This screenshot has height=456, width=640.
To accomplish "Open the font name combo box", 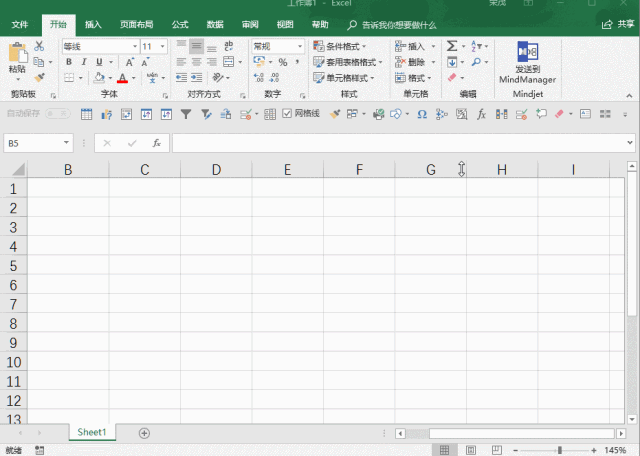I will [x=100, y=46].
